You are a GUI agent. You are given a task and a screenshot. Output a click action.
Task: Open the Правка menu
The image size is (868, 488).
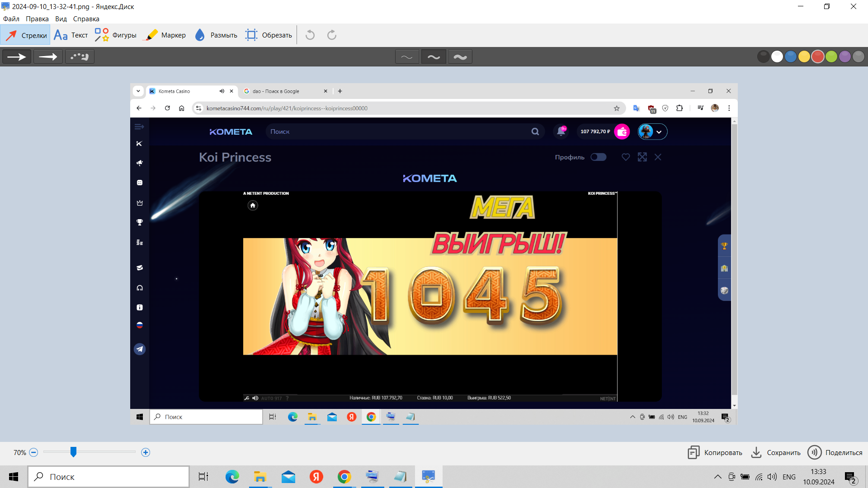point(37,19)
